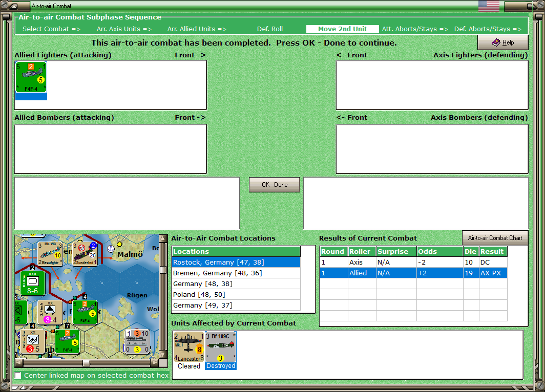Select the Axis roller result row
Screen dimensions: 545x392
[x=413, y=262]
